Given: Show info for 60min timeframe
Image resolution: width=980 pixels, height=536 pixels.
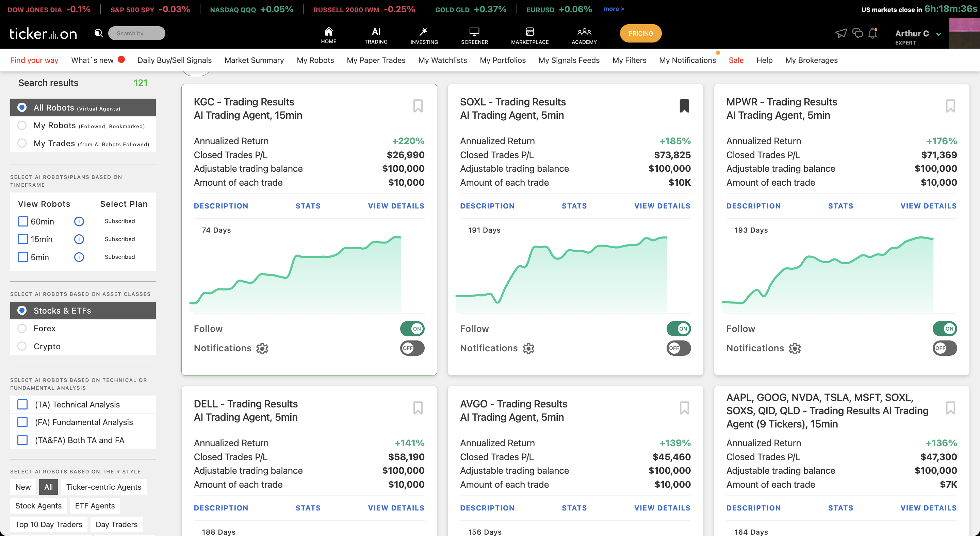Looking at the screenshot, I should pyautogui.click(x=79, y=221).
